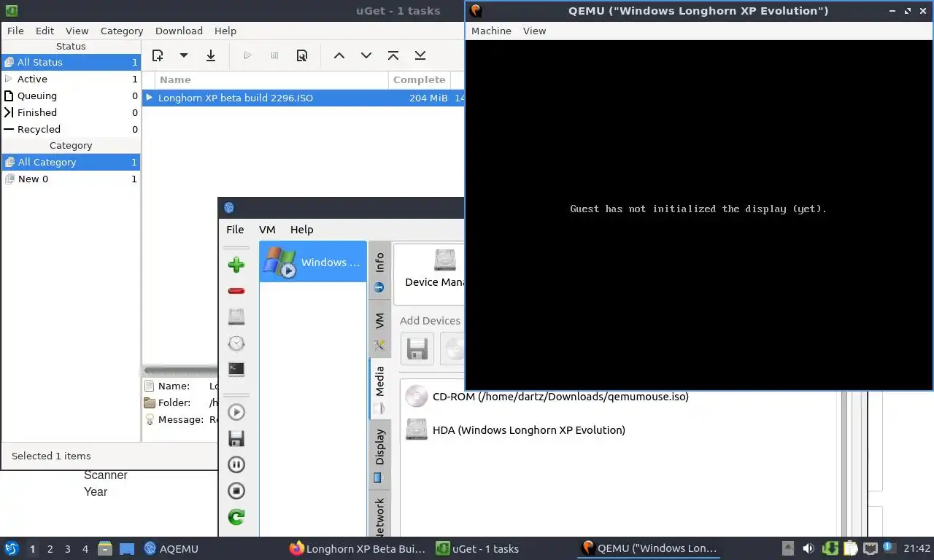Open QEMU View menu
Image resolution: width=934 pixels, height=560 pixels.
click(534, 31)
